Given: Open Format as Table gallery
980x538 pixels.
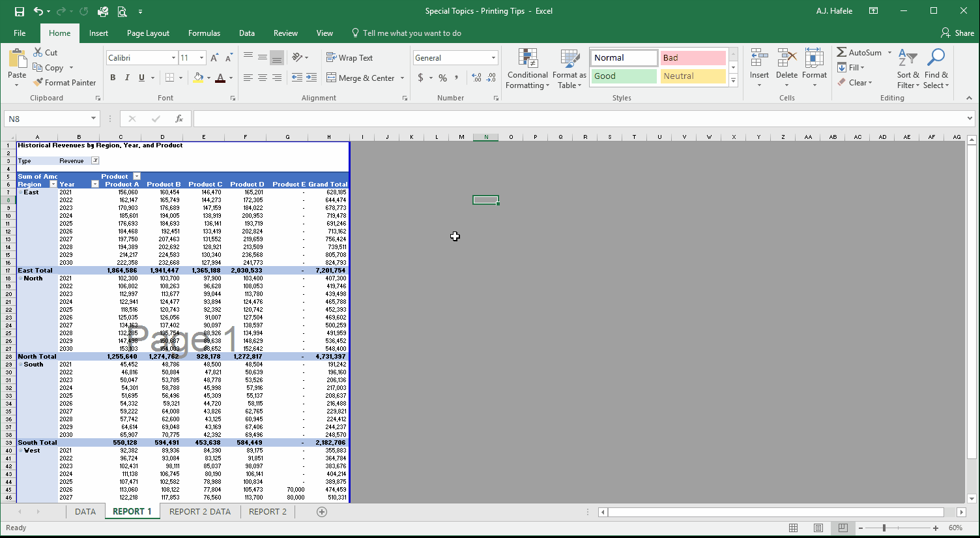Looking at the screenshot, I should 569,69.
